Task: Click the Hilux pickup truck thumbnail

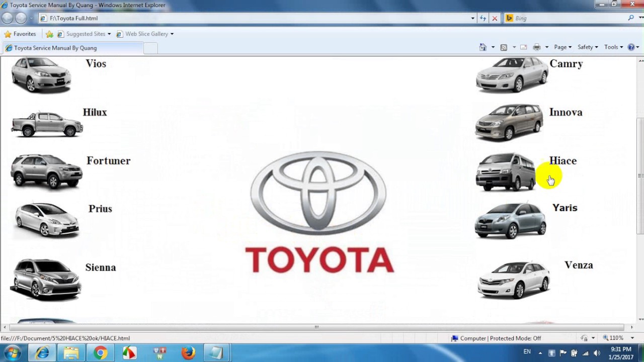Action: [47, 124]
